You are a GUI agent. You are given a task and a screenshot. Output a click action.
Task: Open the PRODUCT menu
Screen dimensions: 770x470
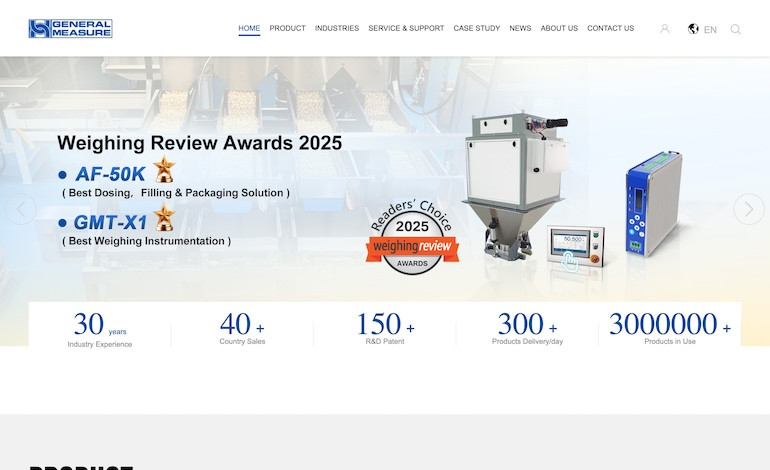[287, 28]
